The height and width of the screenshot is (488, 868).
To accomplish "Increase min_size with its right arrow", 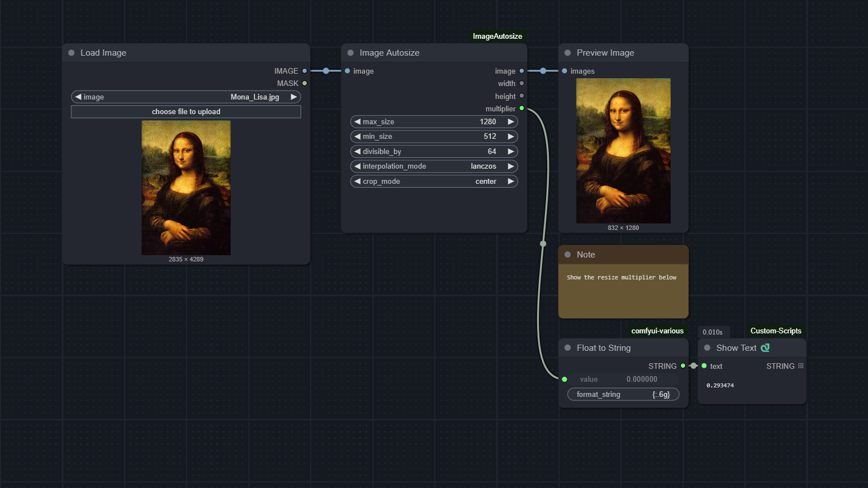I will click(511, 137).
